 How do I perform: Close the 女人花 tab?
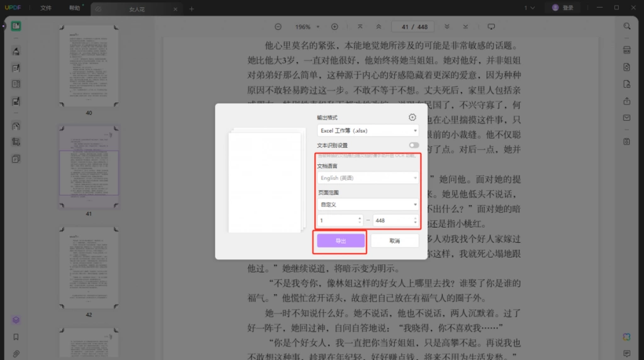coord(175,9)
